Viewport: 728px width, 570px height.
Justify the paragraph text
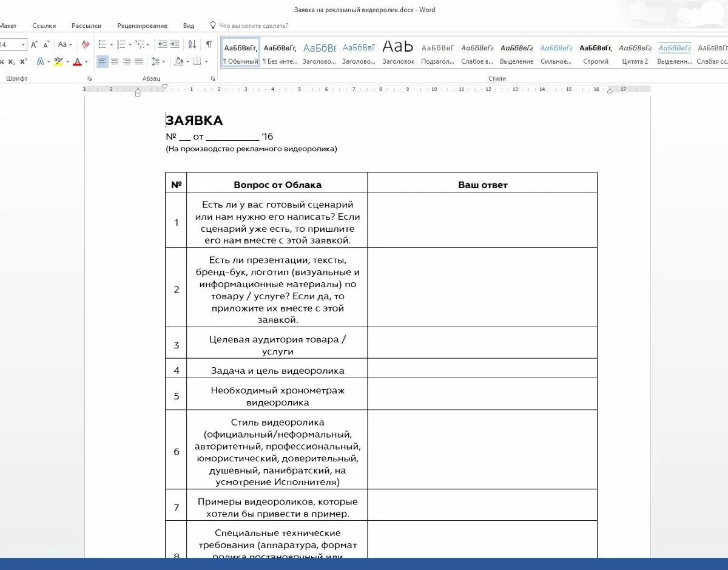coord(139,61)
